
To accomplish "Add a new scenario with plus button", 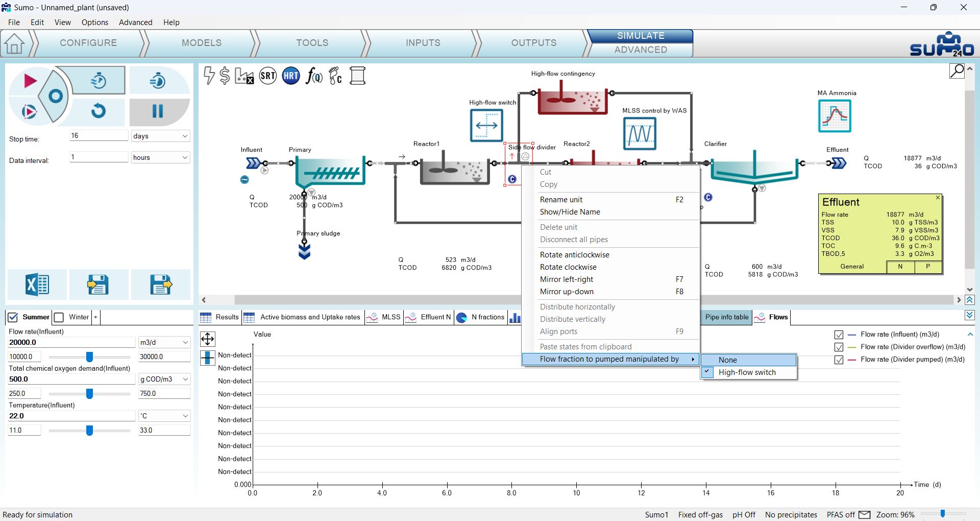I will pos(95,317).
